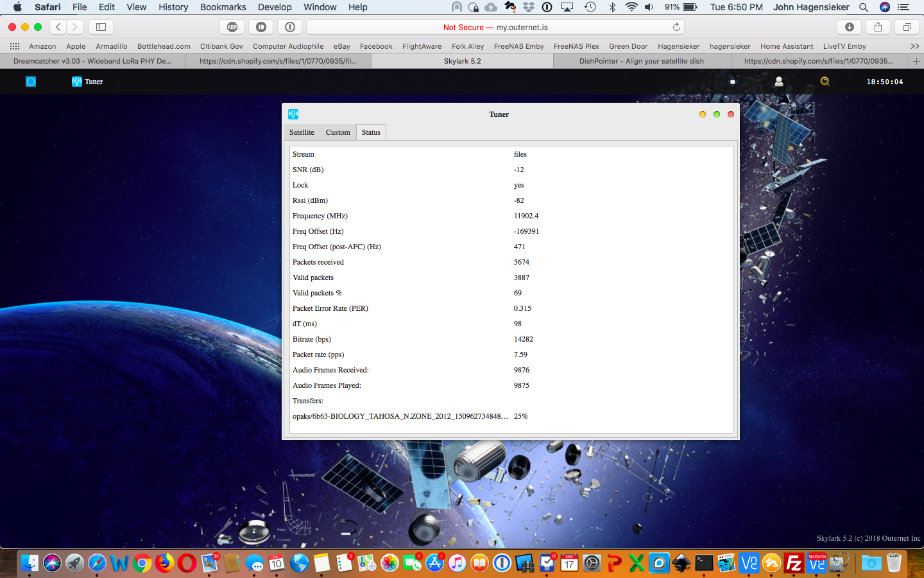Launch Opera from the Dock
Viewport: 924px width, 578px height.
click(187, 563)
